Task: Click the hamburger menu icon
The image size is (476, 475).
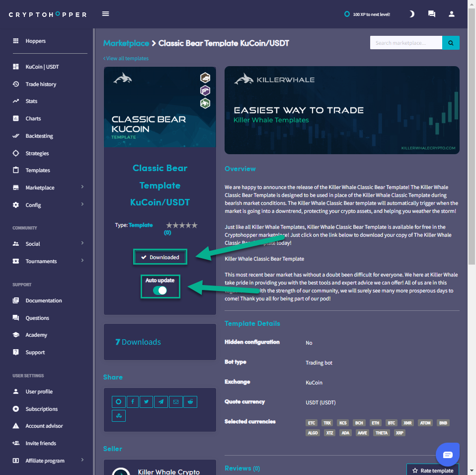Action: pyautogui.click(x=105, y=14)
